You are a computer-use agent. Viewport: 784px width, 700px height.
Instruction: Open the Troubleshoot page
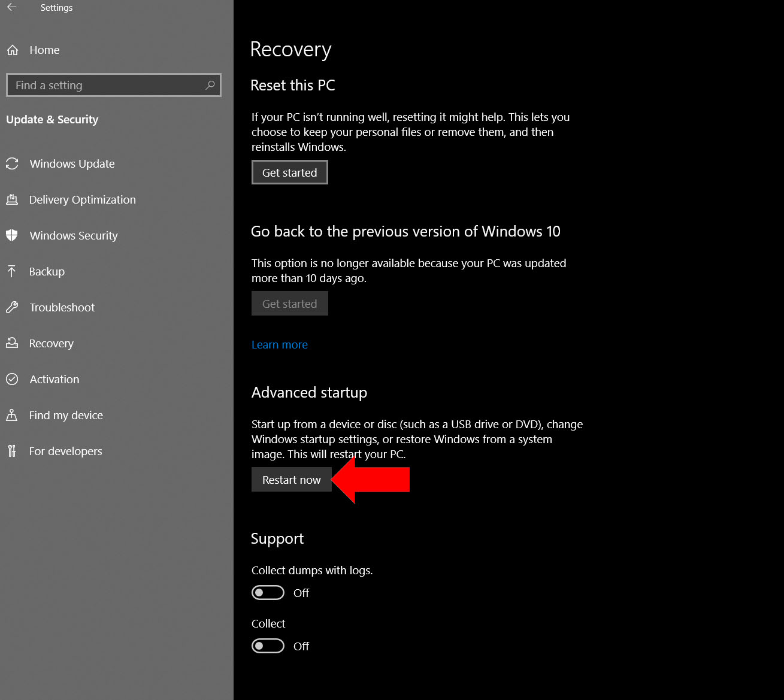click(x=62, y=307)
